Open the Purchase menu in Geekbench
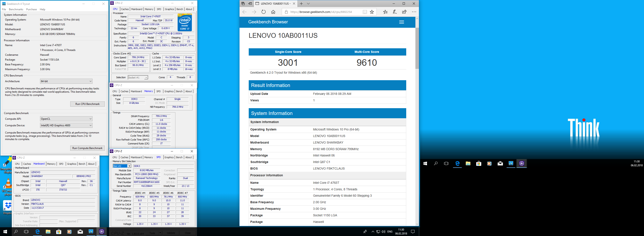The width and height of the screenshot is (644, 236). tap(31, 9)
